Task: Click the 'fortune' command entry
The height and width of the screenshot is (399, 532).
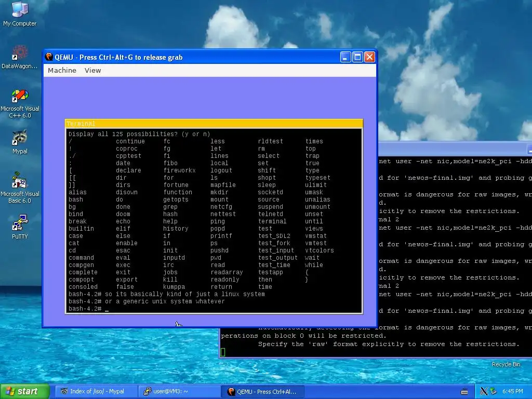Action: [176, 185]
